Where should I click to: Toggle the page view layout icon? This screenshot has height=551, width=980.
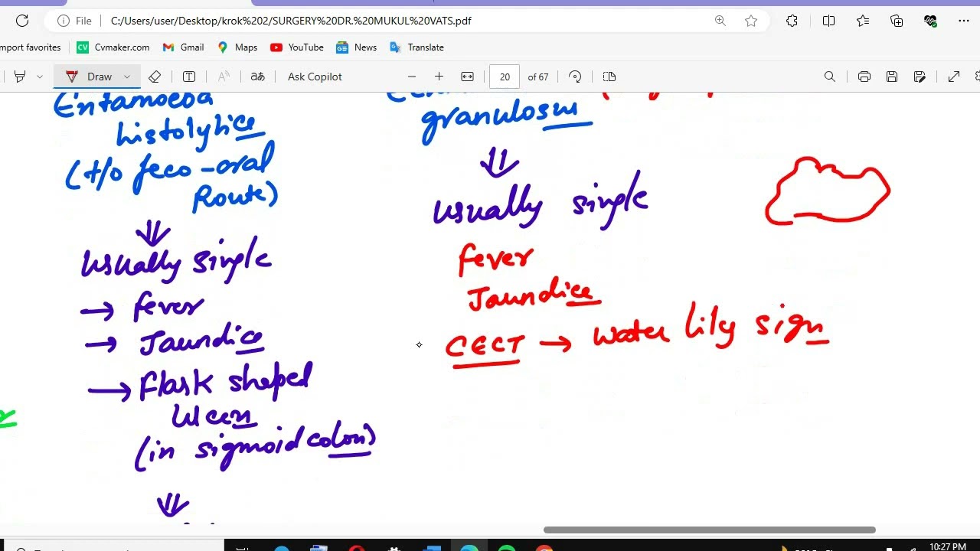(609, 77)
